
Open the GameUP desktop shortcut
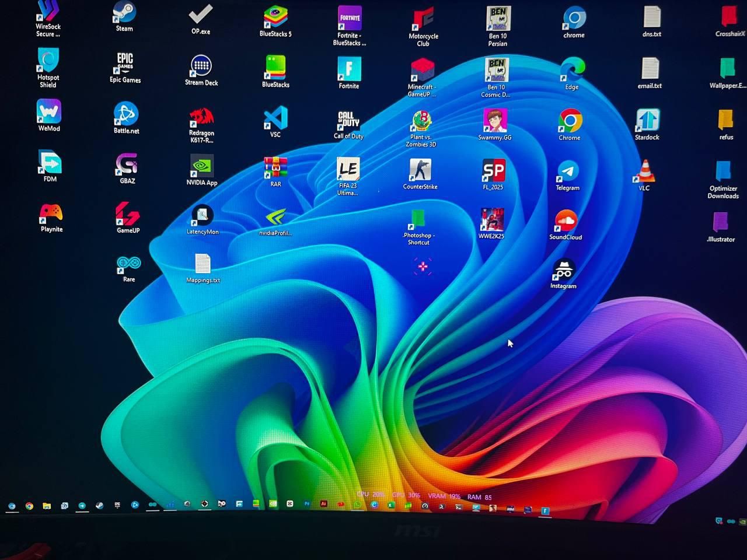(128, 218)
